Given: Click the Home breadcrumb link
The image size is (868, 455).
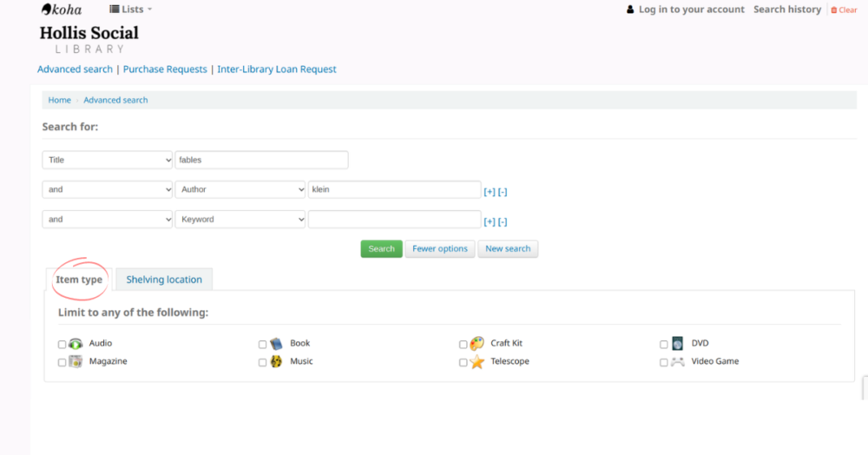Looking at the screenshot, I should coord(59,100).
